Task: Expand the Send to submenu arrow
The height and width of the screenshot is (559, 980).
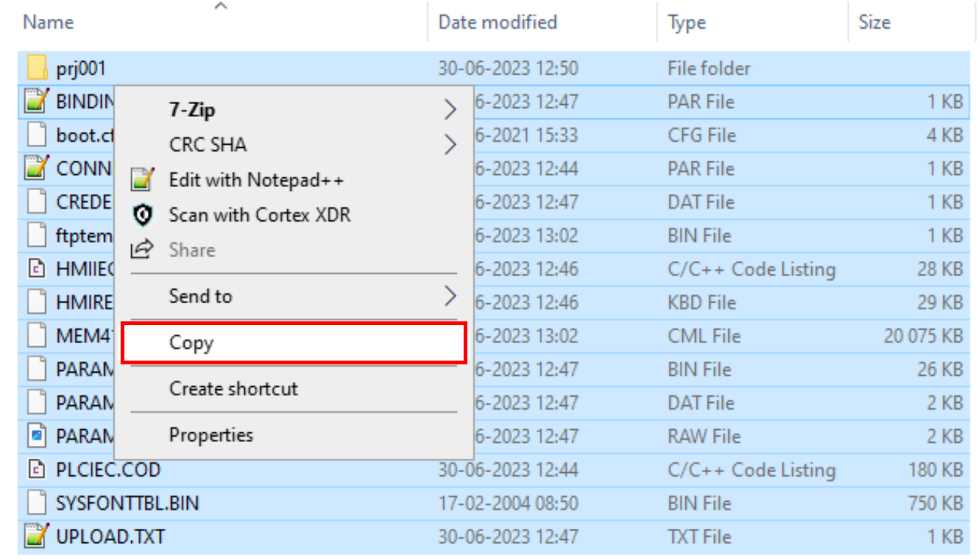Action: 450,296
